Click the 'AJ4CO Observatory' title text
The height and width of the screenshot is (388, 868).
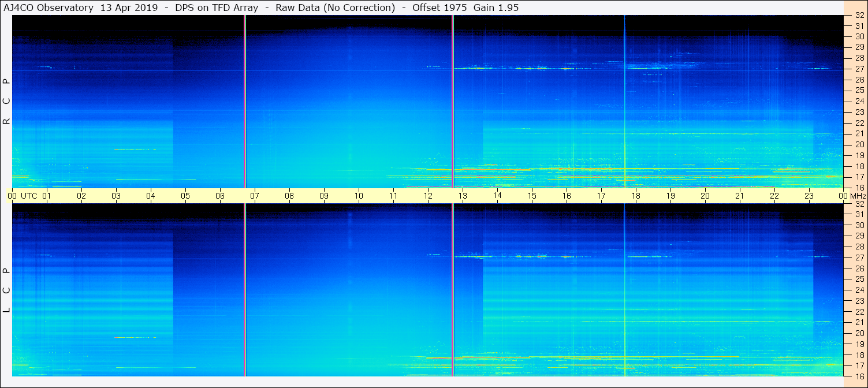pos(49,8)
